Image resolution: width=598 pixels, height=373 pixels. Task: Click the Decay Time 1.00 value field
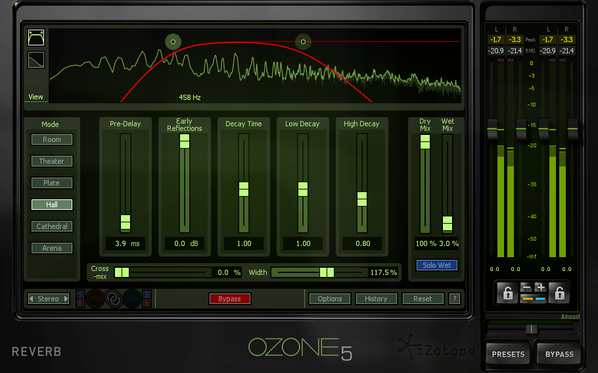pos(244,243)
